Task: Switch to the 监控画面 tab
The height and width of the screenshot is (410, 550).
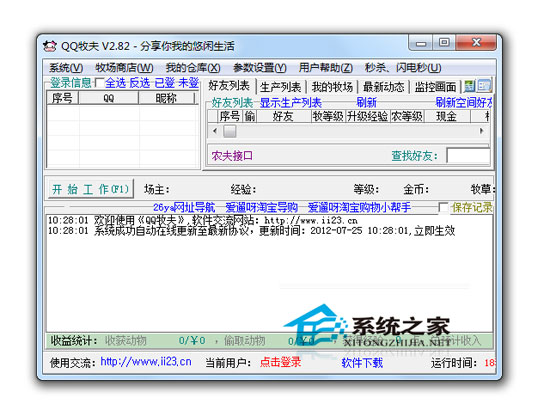Action: 435,87
